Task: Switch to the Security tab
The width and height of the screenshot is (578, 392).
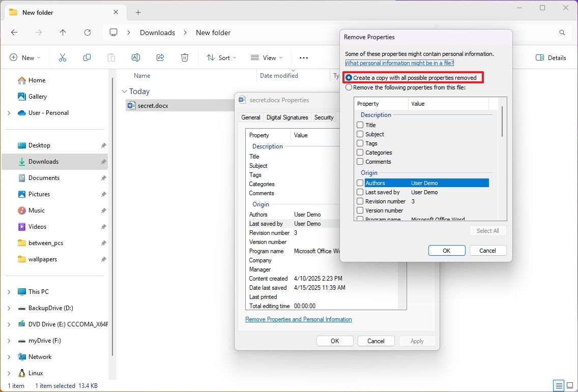Action: (324, 117)
